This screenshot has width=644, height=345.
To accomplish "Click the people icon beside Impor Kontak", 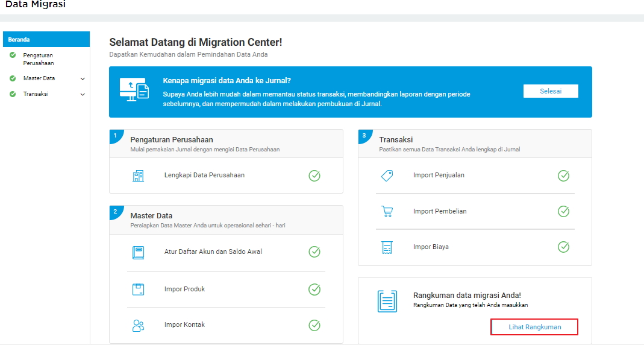I will [x=138, y=325].
